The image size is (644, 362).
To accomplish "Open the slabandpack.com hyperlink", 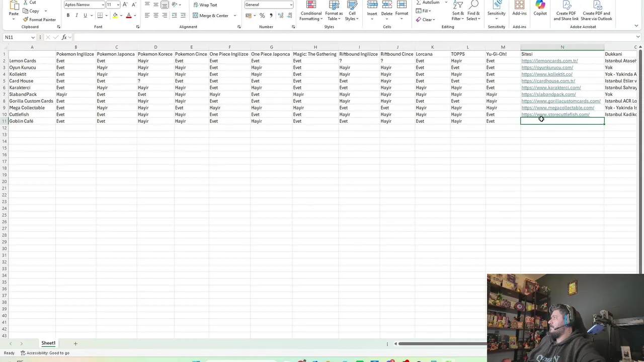I will click(x=548, y=95).
